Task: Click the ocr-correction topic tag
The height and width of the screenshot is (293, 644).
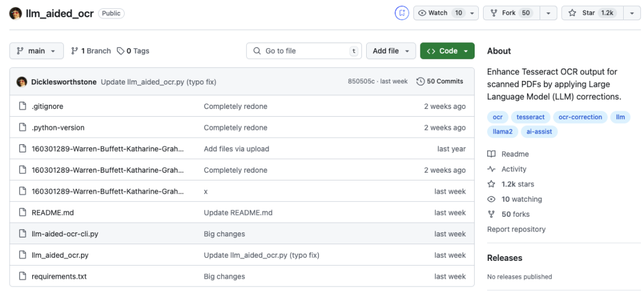Action: tap(580, 117)
